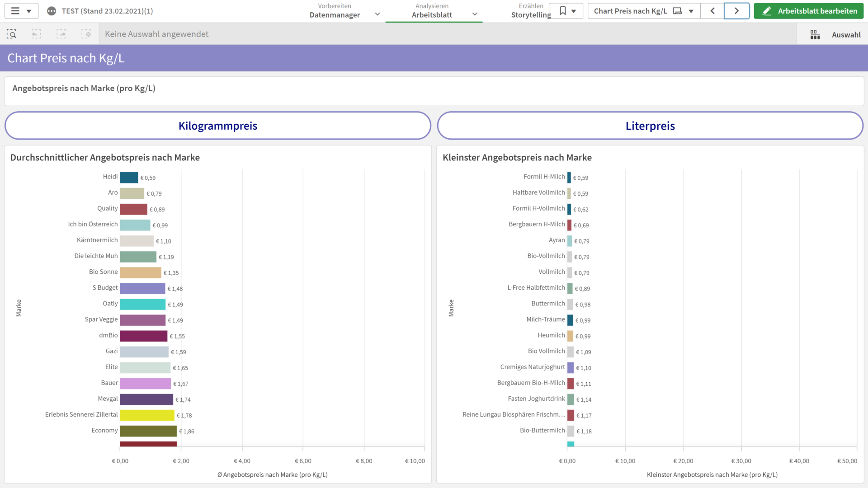Click Arbeitsblatt bearbeiten button
The height and width of the screenshot is (488, 868).
coord(809,11)
